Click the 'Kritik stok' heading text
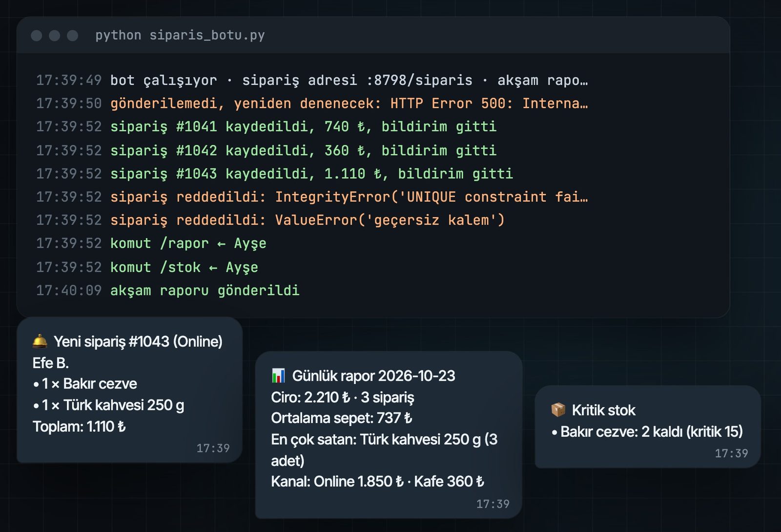The width and height of the screenshot is (781, 532). (x=604, y=410)
